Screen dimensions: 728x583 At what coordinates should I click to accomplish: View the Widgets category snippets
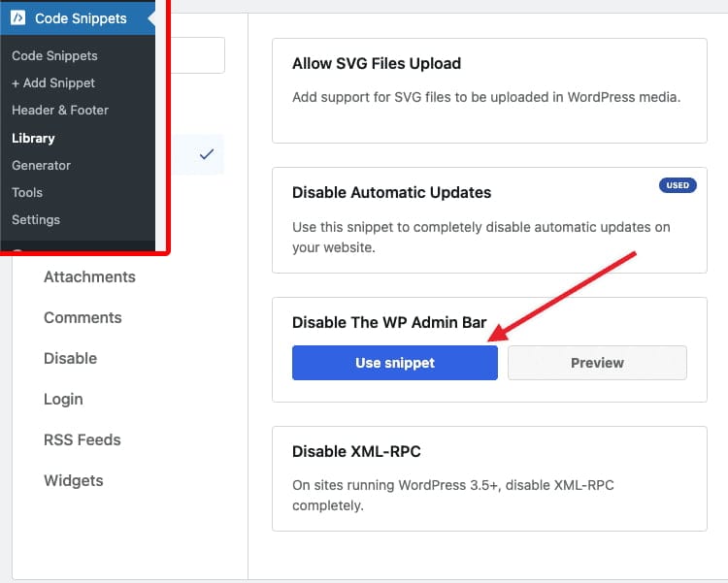pyautogui.click(x=73, y=481)
